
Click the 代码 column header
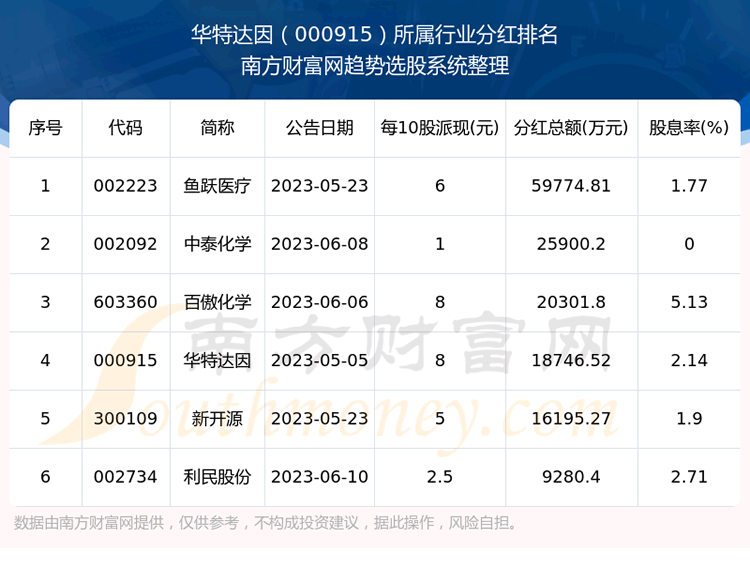(125, 128)
